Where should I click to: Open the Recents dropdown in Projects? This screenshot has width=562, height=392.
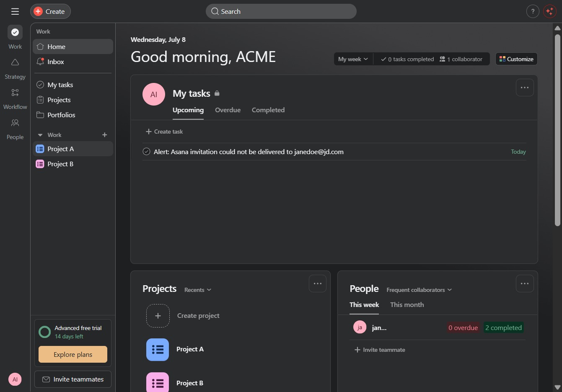(198, 290)
